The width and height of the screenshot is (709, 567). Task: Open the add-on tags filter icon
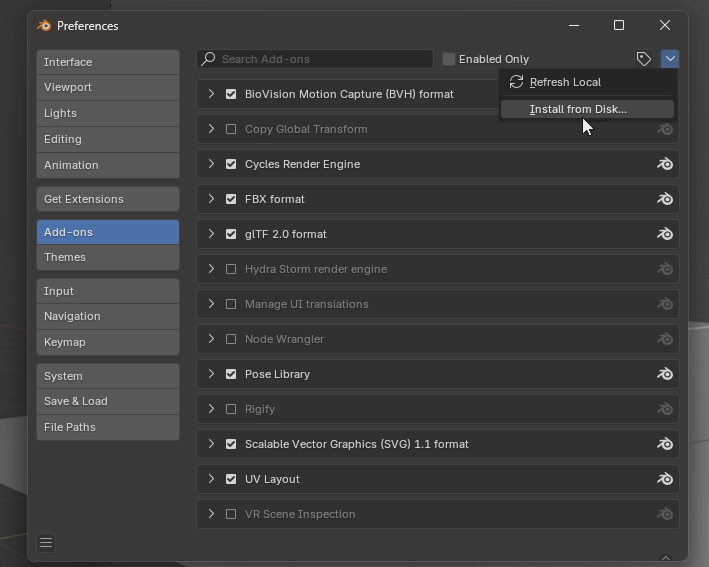[643, 59]
